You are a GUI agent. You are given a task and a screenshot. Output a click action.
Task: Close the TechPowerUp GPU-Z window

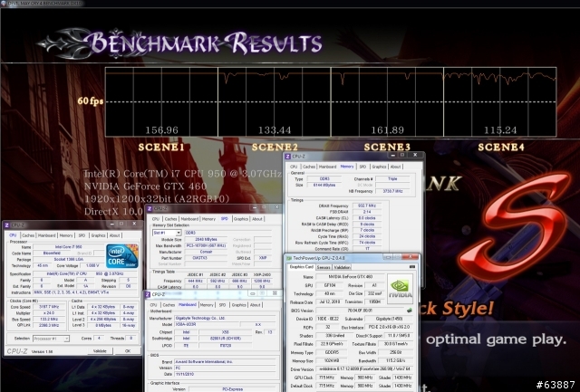(x=410, y=257)
